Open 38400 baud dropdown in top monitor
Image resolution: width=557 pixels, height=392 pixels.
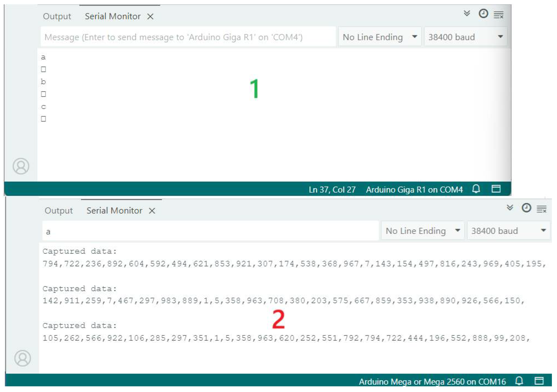pos(465,37)
